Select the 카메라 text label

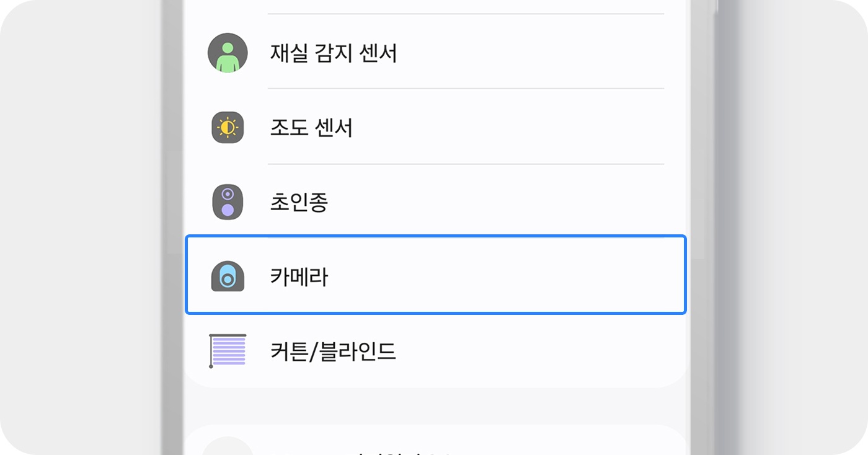pos(299,276)
